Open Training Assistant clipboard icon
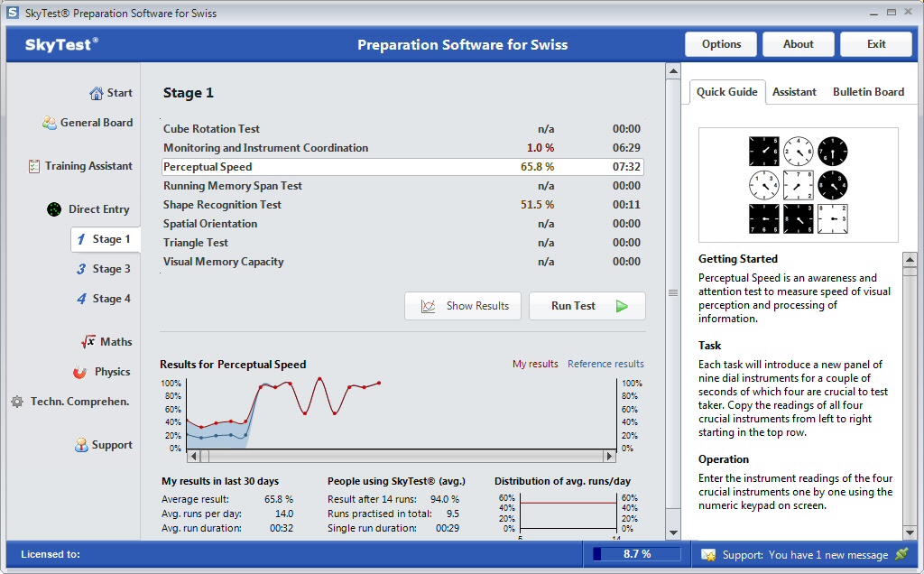The width and height of the screenshot is (924, 574). [34, 166]
